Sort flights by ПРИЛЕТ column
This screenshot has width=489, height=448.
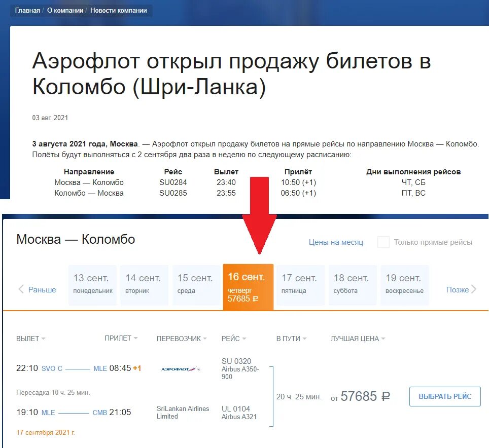[121, 339]
